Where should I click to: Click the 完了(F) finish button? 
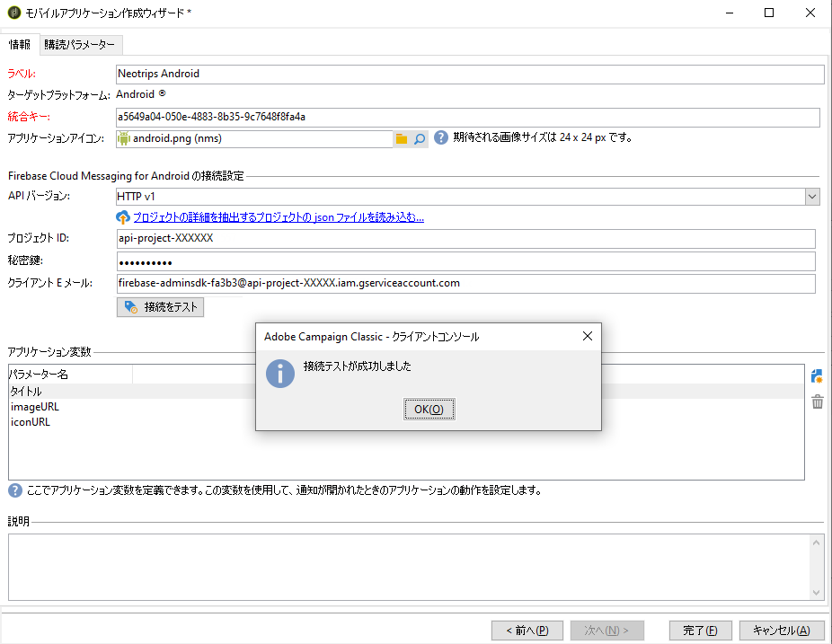click(701, 631)
